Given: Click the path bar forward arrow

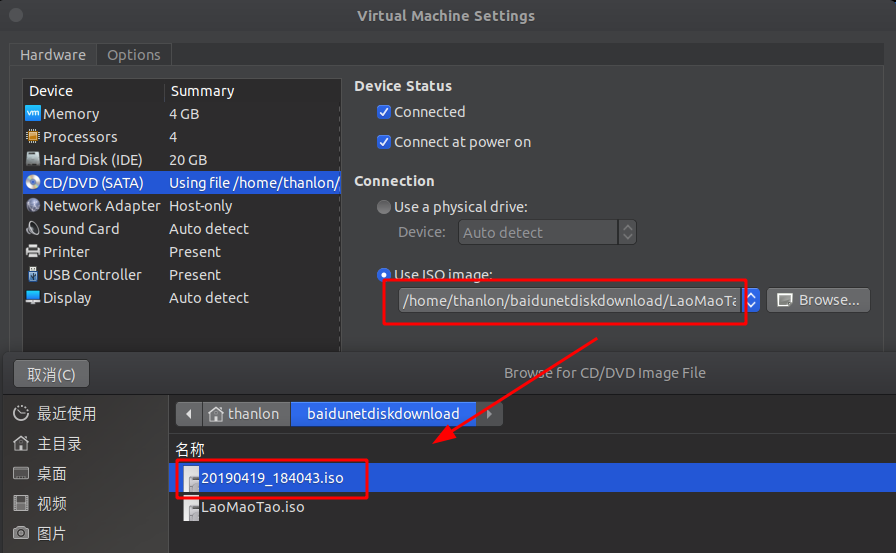Looking at the screenshot, I should point(490,414).
